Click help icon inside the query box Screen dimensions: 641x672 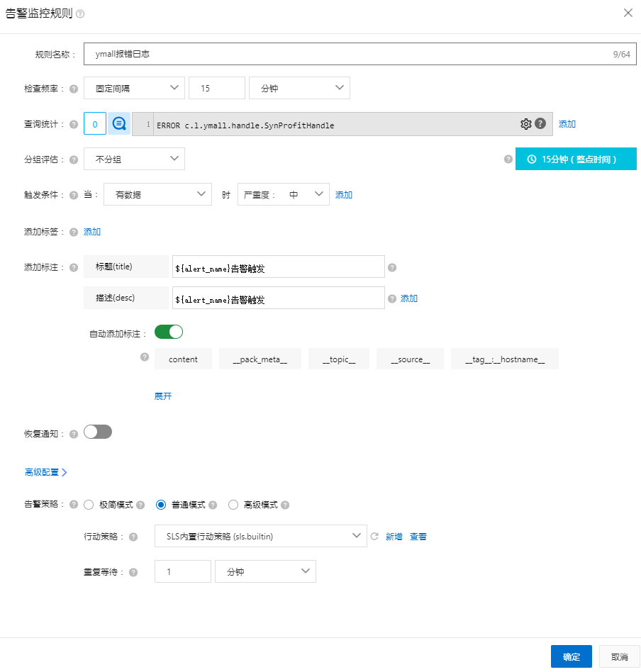(540, 124)
